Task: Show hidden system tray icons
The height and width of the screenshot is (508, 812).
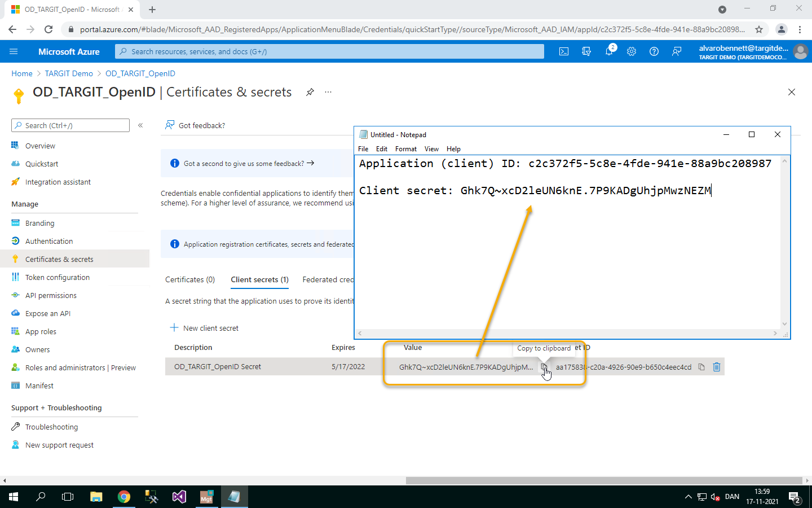Action: click(688, 497)
